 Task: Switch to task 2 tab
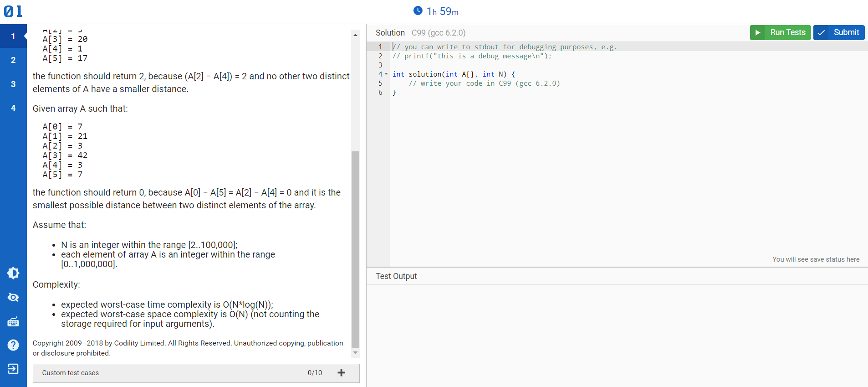13,60
